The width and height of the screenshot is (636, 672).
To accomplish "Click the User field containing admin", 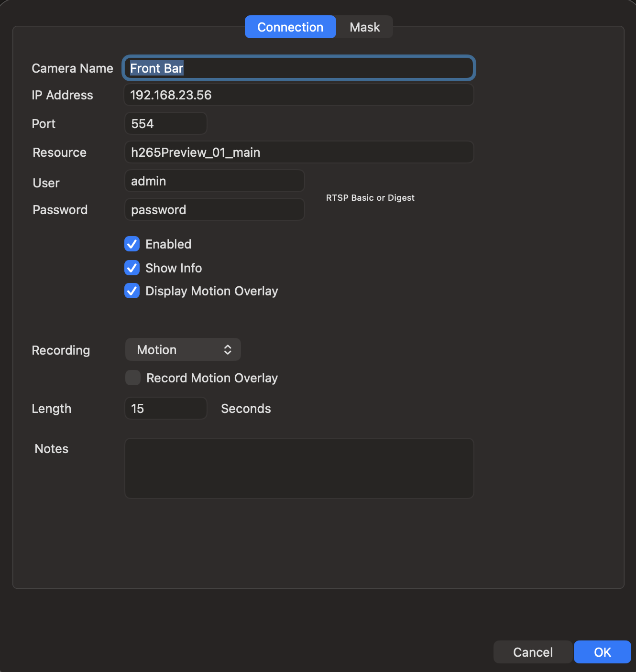I will (x=214, y=181).
